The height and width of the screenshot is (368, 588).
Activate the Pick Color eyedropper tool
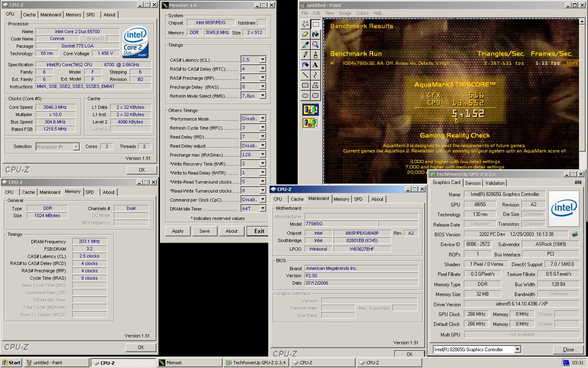click(305, 45)
